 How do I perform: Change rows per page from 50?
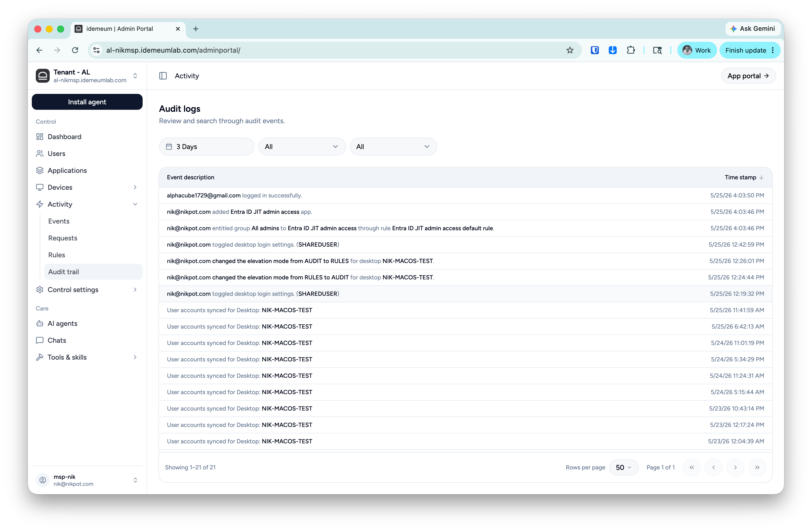pos(624,468)
